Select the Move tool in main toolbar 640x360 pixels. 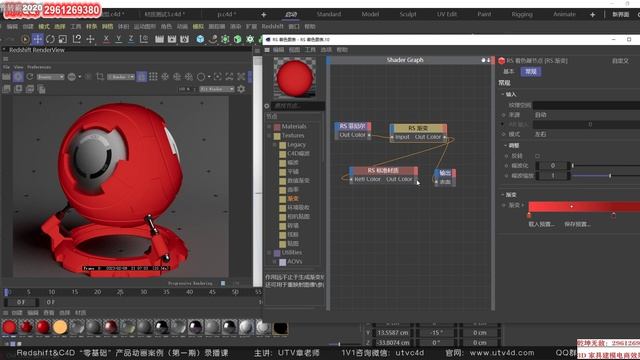(38, 39)
